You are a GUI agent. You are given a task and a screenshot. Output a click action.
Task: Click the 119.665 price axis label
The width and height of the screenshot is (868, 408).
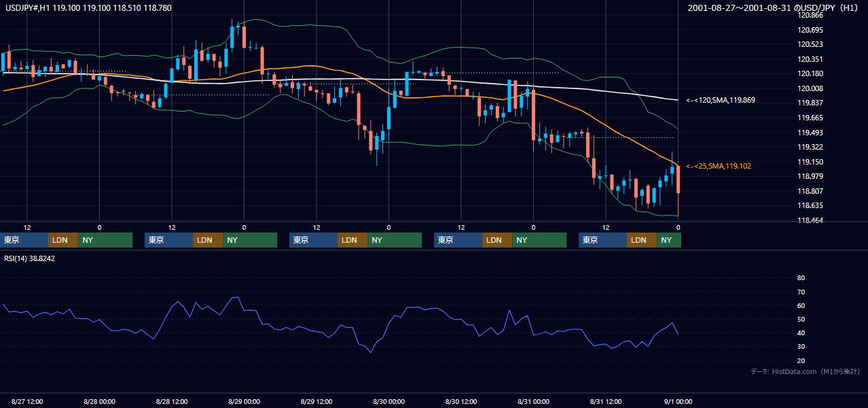pyautogui.click(x=811, y=118)
